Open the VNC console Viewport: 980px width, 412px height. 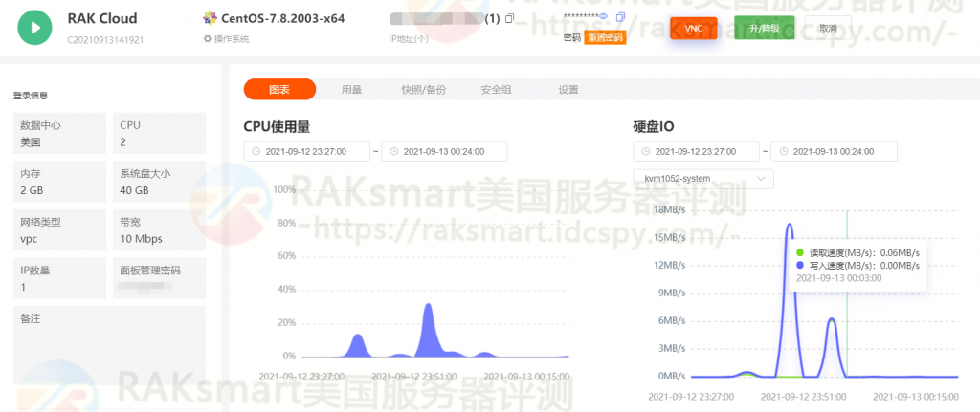(x=693, y=28)
